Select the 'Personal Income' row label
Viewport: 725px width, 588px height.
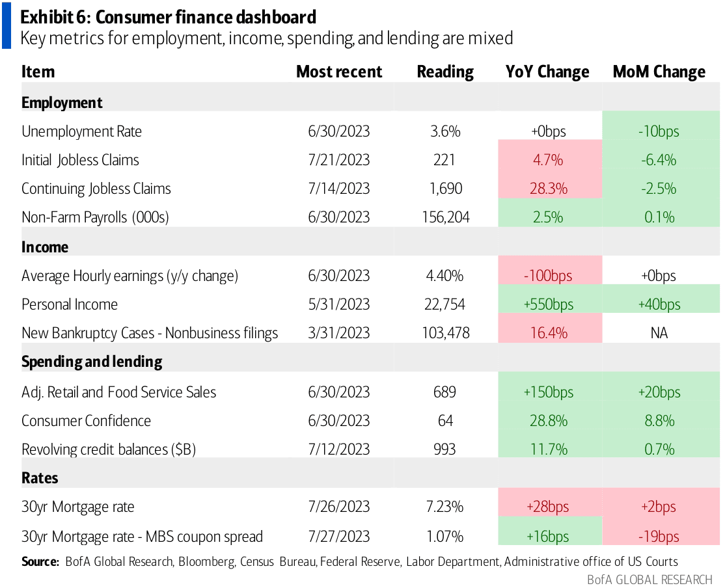[70, 304]
